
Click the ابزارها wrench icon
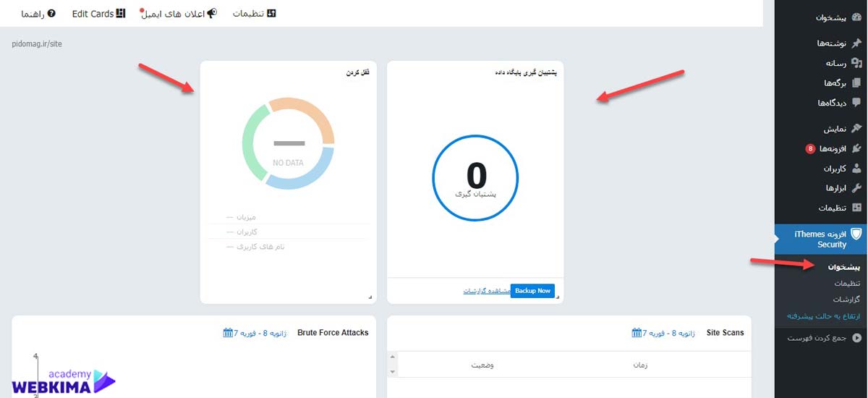pos(857,187)
